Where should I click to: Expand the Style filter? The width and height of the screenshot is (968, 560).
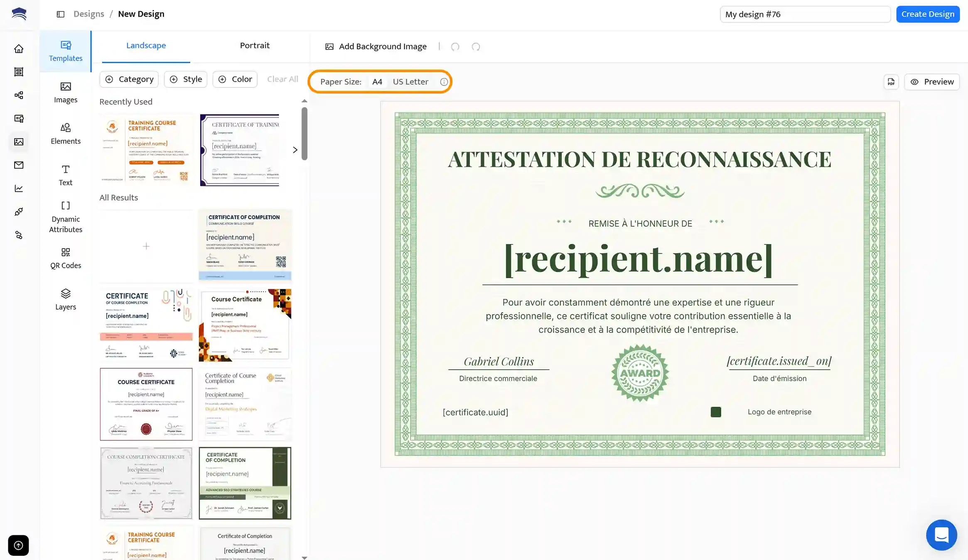click(186, 79)
